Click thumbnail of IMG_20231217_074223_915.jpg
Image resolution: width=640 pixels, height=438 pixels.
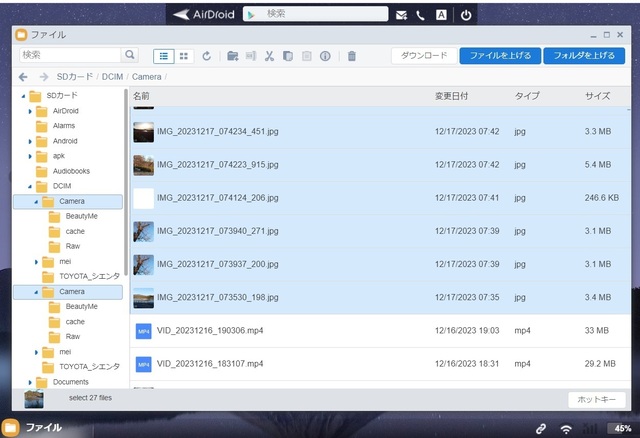pyautogui.click(x=144, y=165)
